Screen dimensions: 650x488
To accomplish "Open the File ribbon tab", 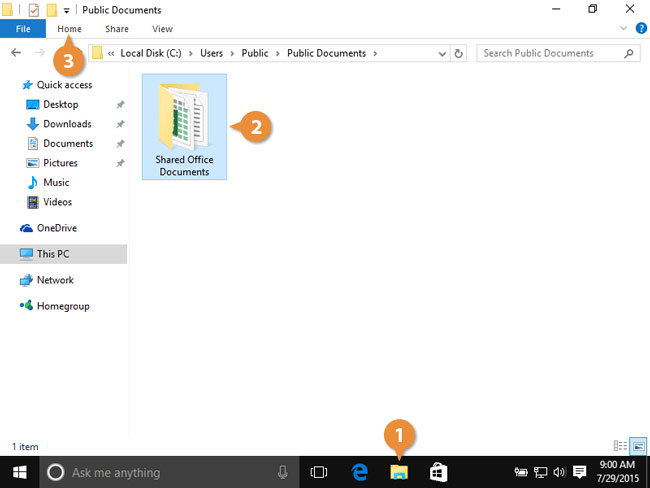I will [23, 29].
